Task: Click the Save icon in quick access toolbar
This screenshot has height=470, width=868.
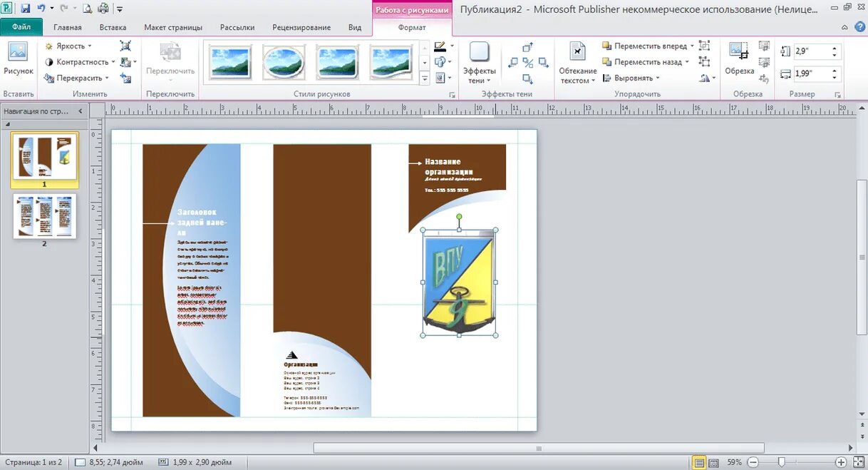Action: 25,9
